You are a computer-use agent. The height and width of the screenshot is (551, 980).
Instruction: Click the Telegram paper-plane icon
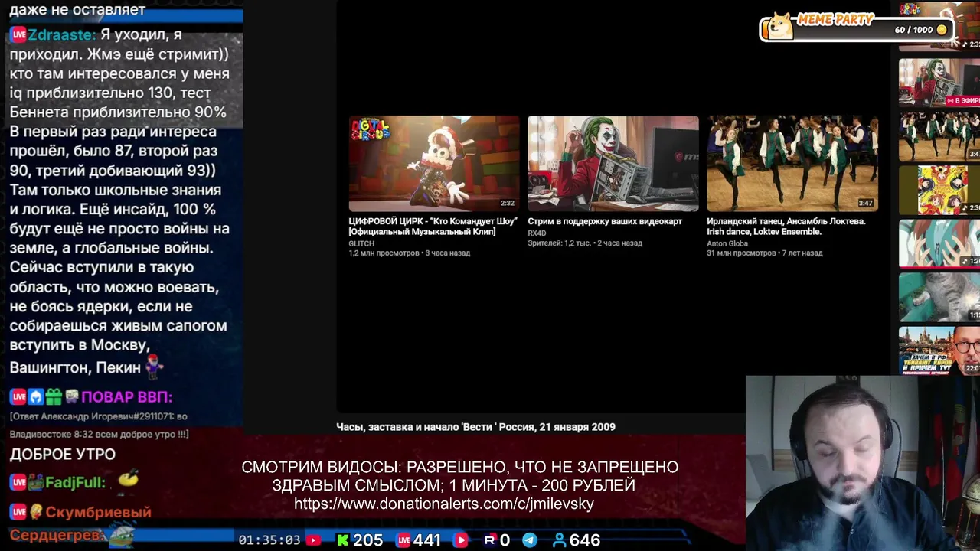click(530, 540)
